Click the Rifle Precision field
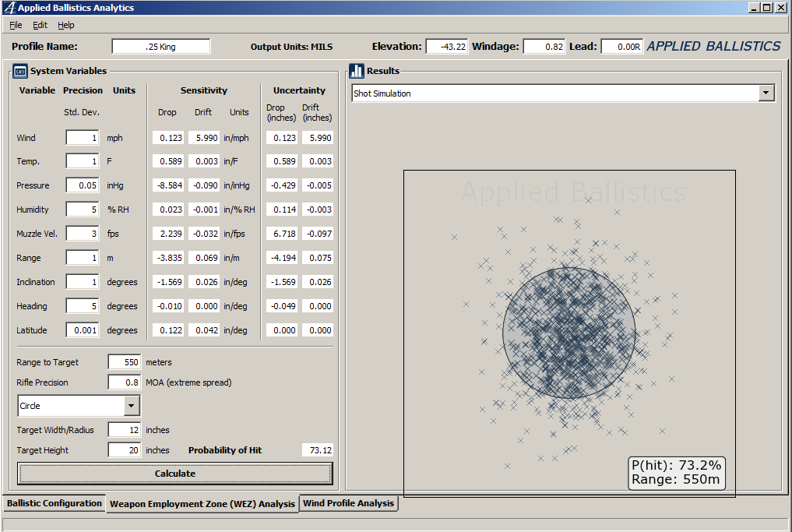 click(125, 382)
